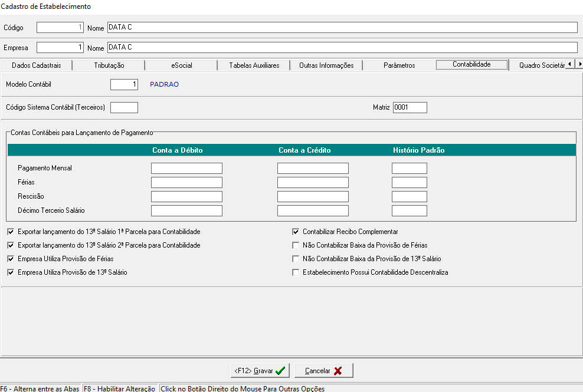Go to the eSocial tab

[181, 65]
